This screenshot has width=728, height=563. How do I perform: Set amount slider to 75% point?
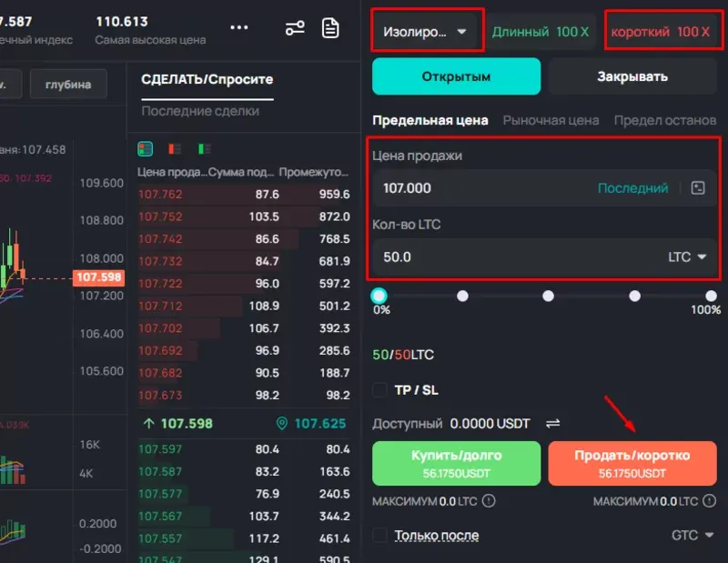[634, 296]
